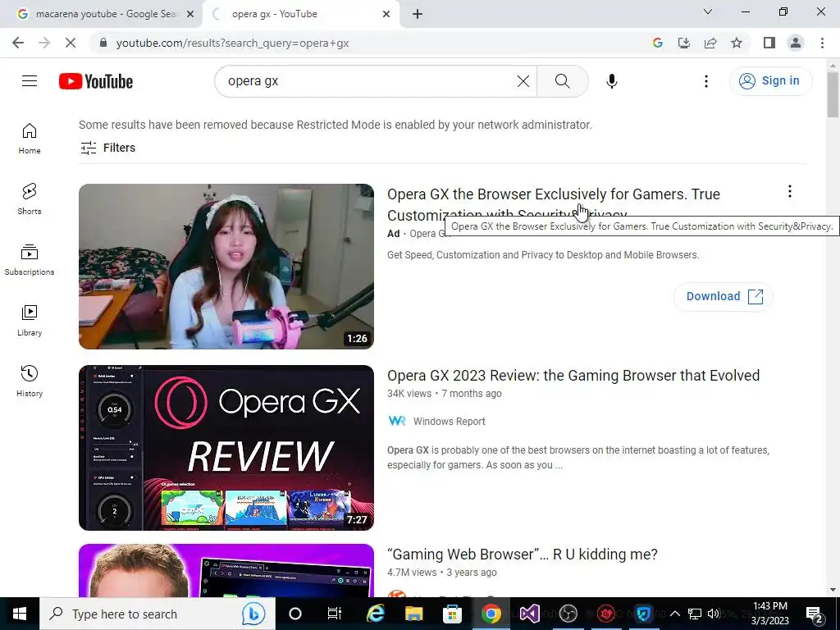Click the Chrome address bar URL
Screen dimensions: 840x630
pyautogui.click(x=232, y=43)
